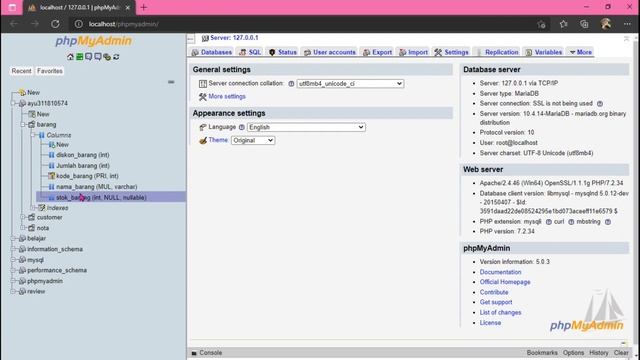Click the curl extension help icon
640x360 pixels.
click(x=571, y=222)
